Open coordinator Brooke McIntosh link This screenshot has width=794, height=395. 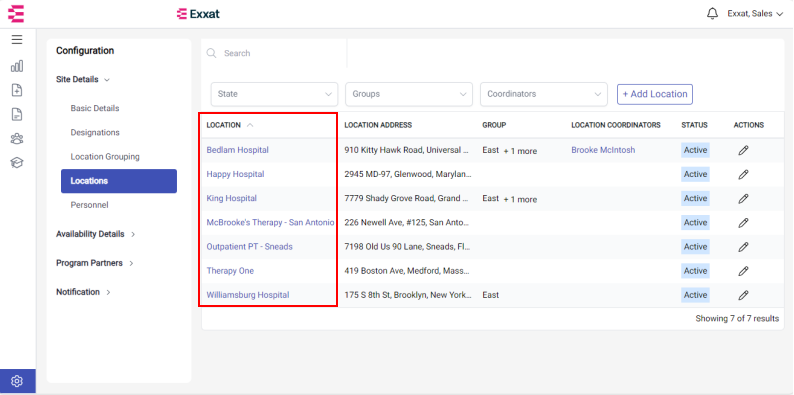tap(603, 150)
